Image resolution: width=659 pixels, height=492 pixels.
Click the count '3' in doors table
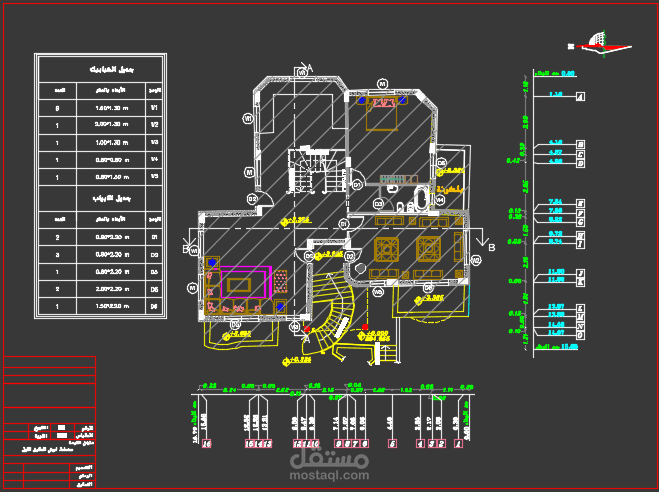click(58, 255)
